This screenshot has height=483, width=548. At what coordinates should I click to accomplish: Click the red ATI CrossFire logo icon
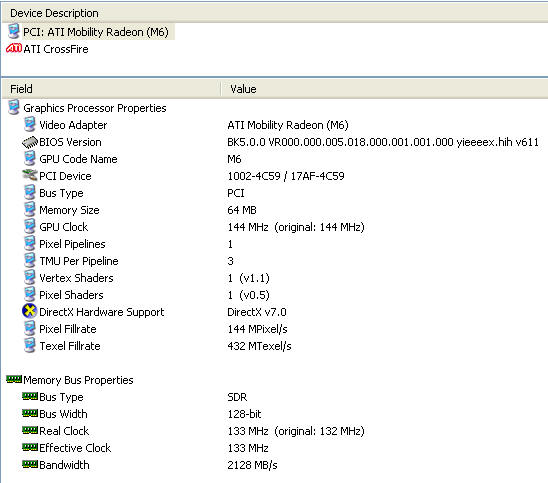point(14,48)
